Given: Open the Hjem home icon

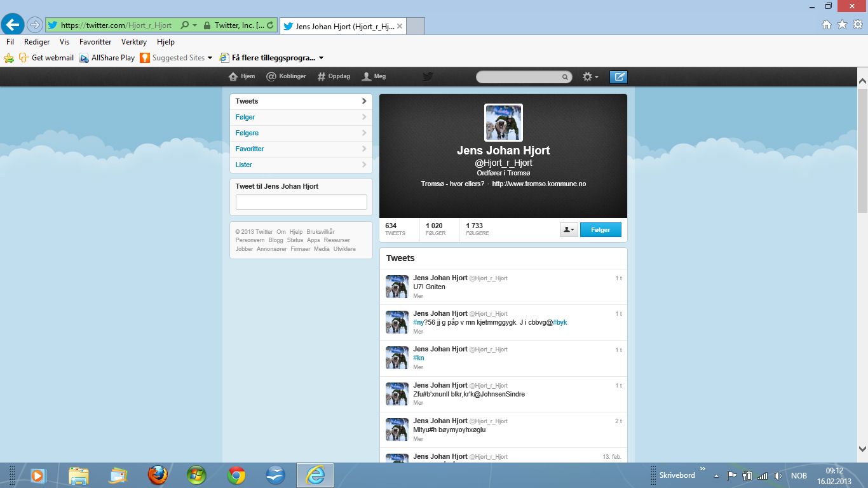Looking at the screenshot, I should coord(233,76).
